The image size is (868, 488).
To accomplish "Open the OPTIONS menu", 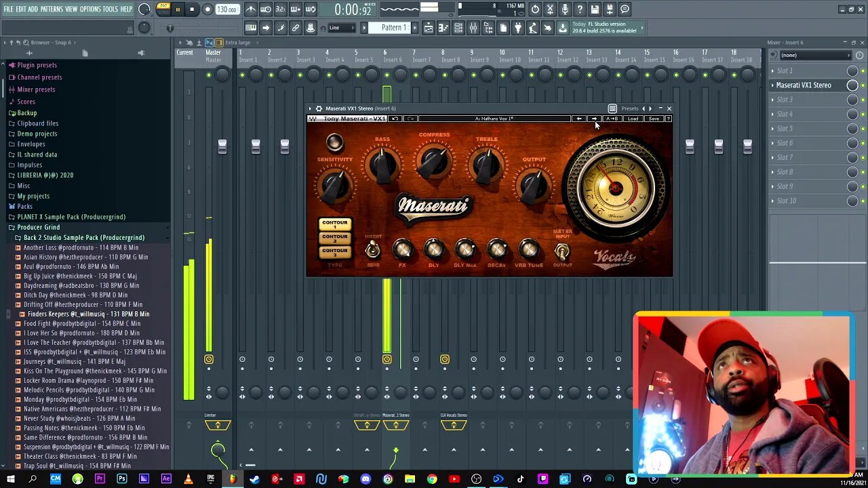I will click(90, 9).
